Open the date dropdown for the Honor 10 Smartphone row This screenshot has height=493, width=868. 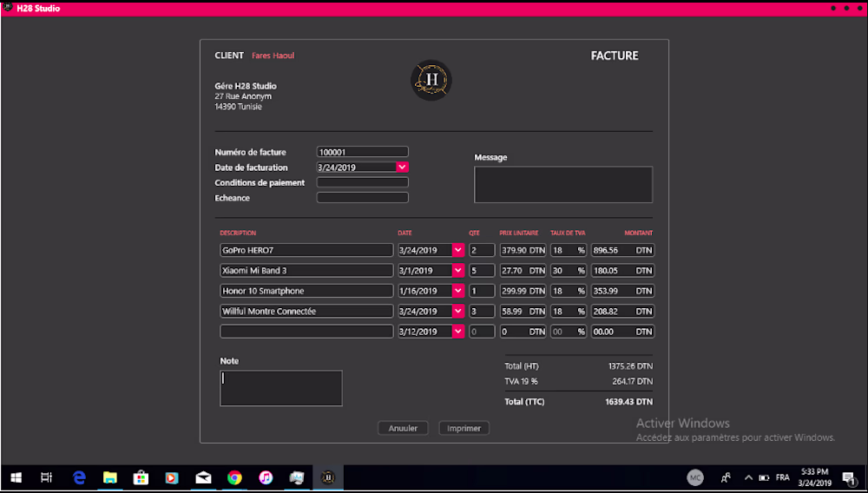(457, 291)
